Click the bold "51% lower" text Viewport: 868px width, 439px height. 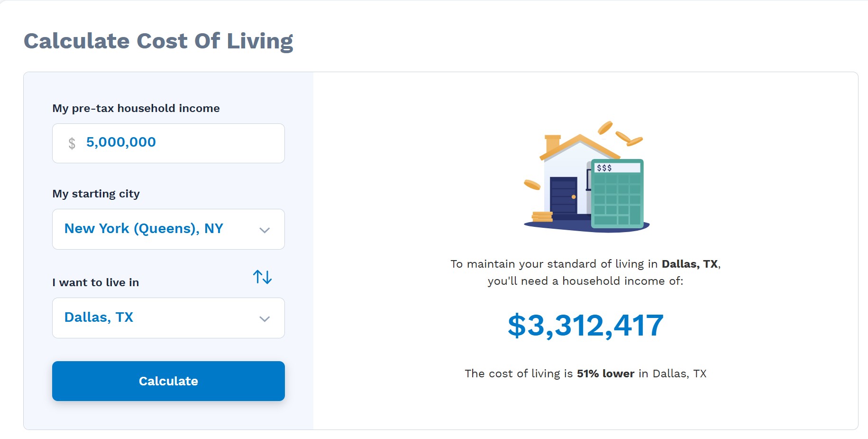[x=605, y=374]
